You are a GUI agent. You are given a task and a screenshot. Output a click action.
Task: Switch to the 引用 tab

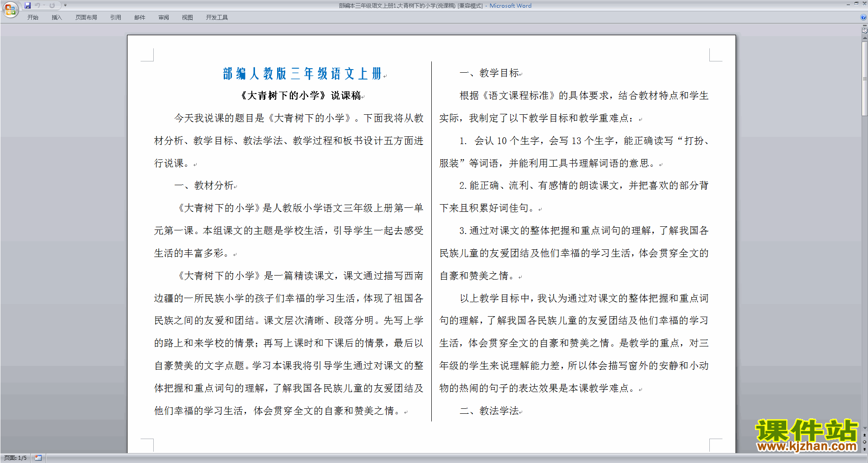[x=116, y=18]
